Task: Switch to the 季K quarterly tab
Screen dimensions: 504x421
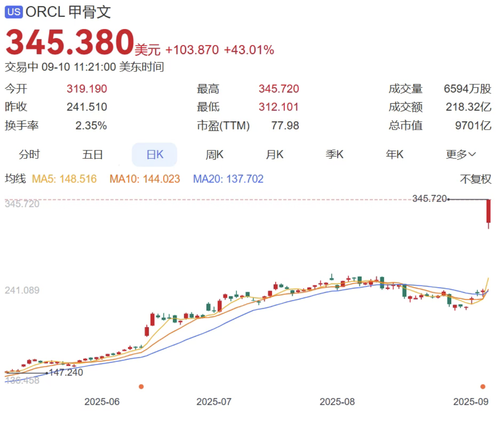Action: tap(334, 155)
